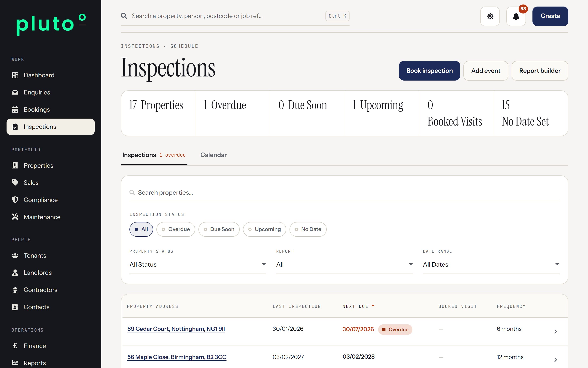Click the Properties building icon
The height and width of the screenshot is (368, 588).
[15, 166]
